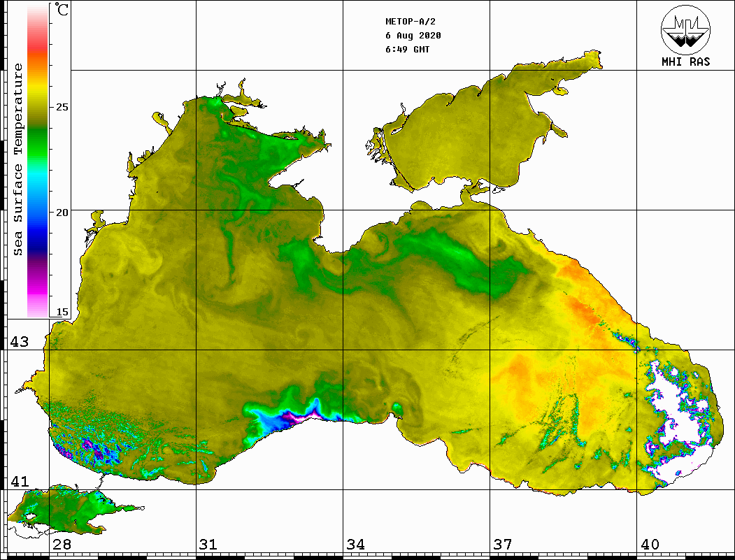Image resolution: width=735 pixels, height=560 pixels.
Task: Select the 'MHI RAS' label text
Action: pos(685,62)
